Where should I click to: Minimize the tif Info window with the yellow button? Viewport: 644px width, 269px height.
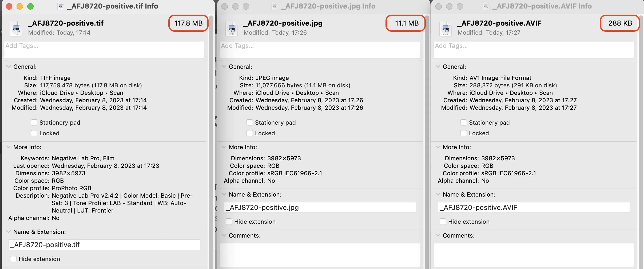[x=20, y=6]
